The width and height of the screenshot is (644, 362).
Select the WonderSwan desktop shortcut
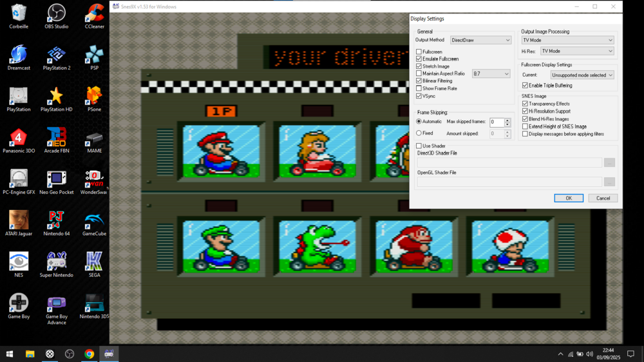(95, 182)
